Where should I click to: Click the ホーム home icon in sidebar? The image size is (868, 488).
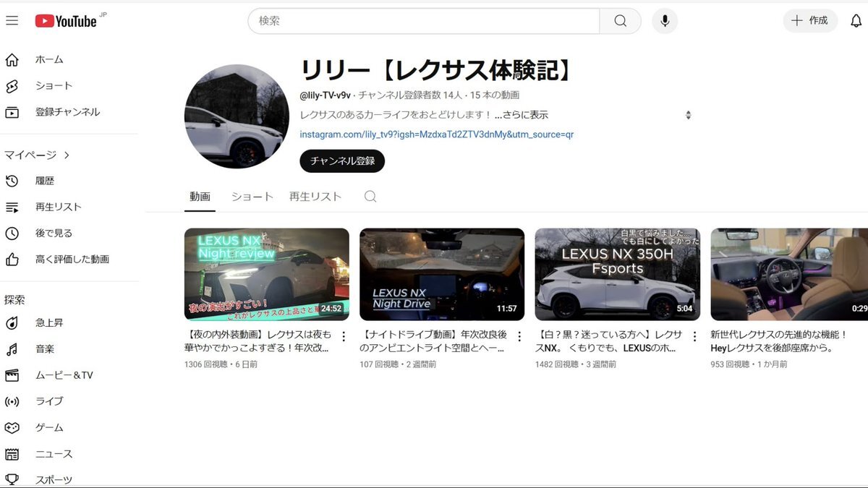point(12,59)
